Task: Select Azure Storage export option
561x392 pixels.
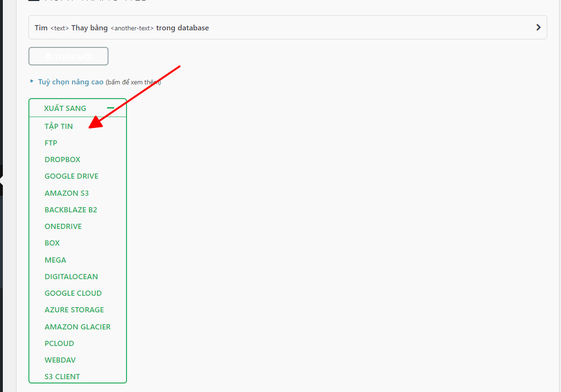Action: click(74, 310)
